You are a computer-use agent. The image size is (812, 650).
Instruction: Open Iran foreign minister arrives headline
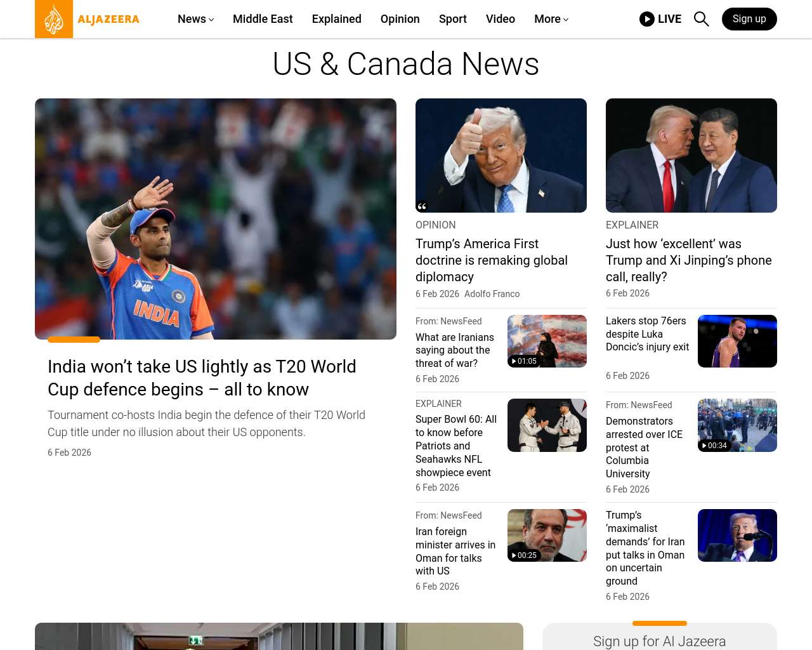pyautogui.click(x=455, y=551)
